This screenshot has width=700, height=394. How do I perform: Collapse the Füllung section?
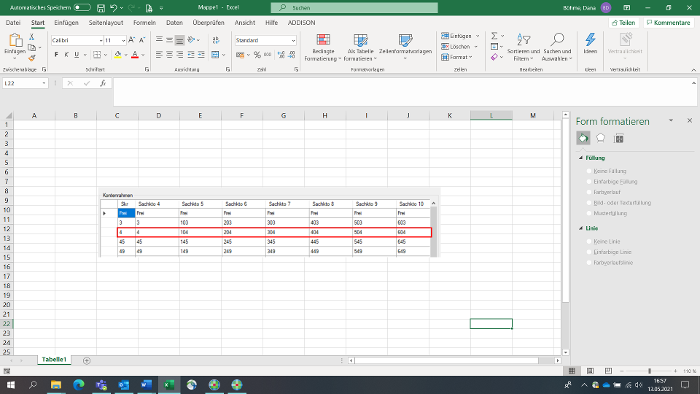coord(581,158)
